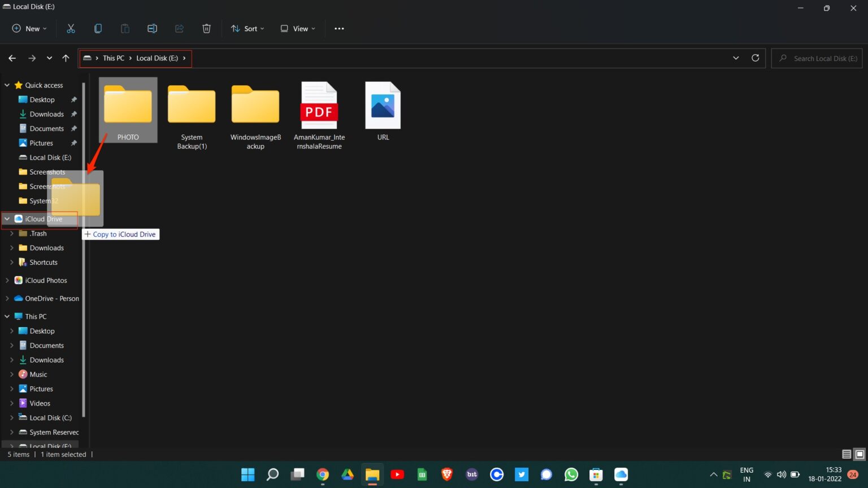The height and width of the screenshot is (488, 868).
Task: Switch to details view in the status bar
Action: [846, 454]
